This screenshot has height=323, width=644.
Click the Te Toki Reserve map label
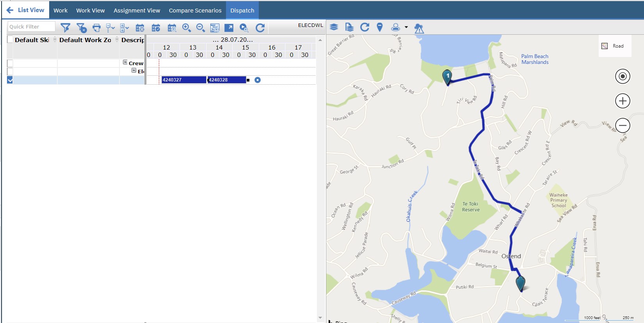(471, 207)
